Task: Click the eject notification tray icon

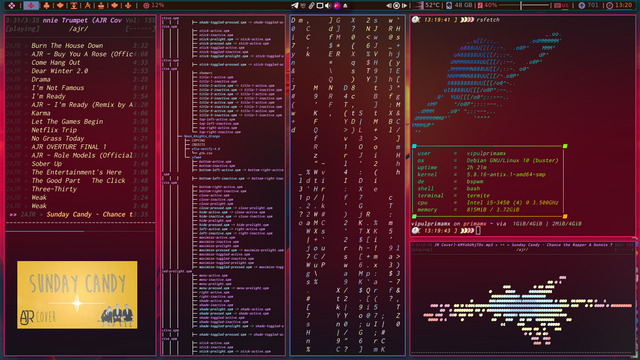Action: (x=345, y=5)
